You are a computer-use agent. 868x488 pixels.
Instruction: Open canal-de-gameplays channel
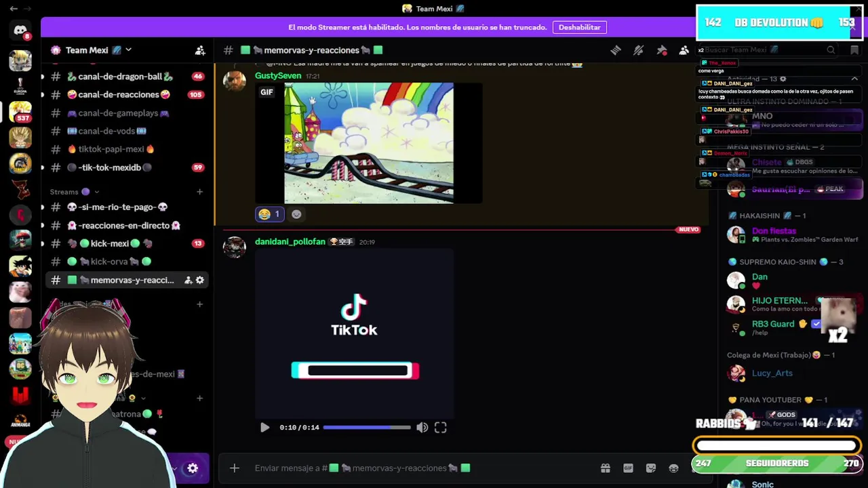[x=126, y=113]
